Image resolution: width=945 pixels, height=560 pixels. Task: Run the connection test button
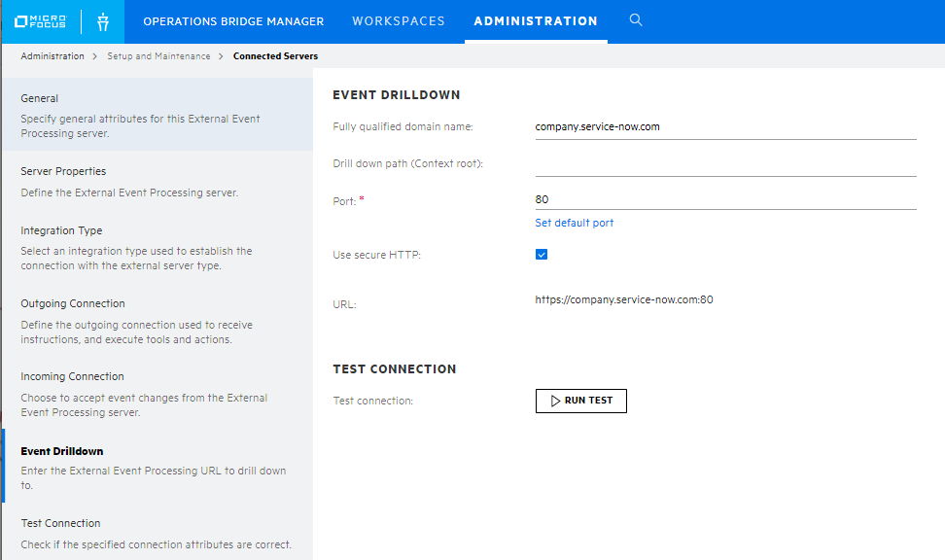coord(581,401)
